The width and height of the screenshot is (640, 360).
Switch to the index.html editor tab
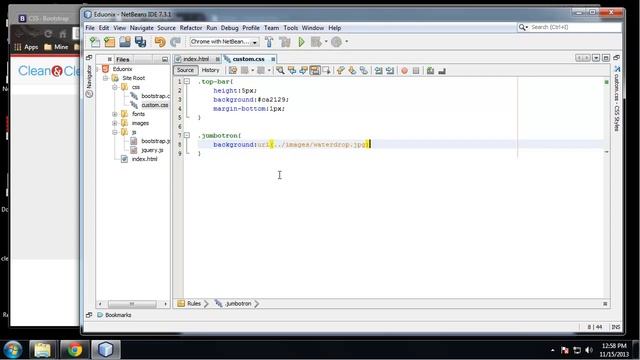point(196,59)
